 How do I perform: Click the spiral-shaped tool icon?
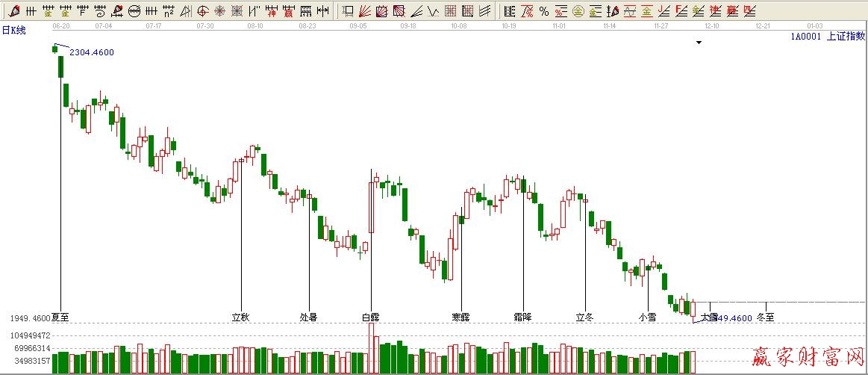coord(100,11)
